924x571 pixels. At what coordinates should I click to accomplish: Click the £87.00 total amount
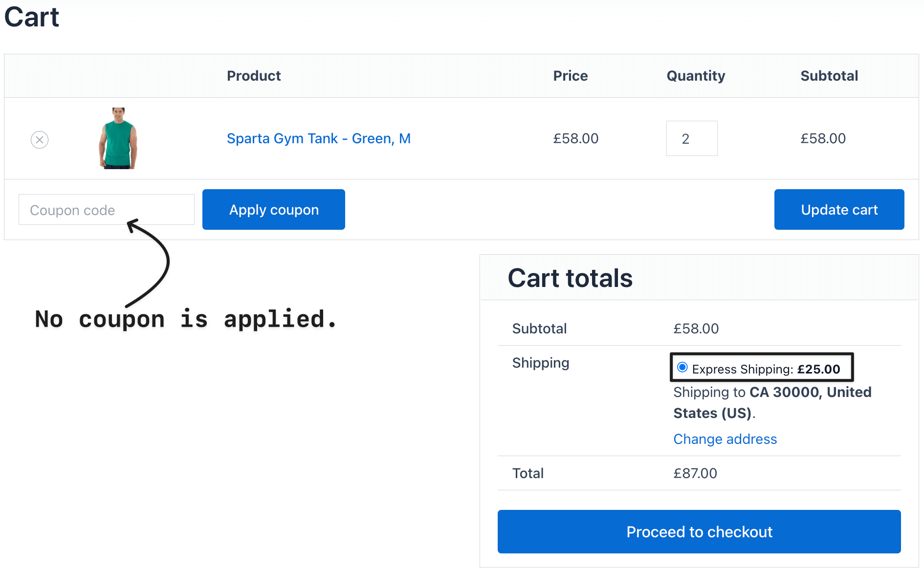(x=695, y=473)
